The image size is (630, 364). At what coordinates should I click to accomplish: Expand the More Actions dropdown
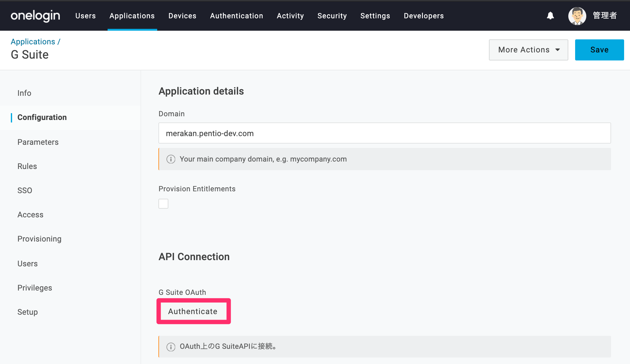tap(528, 50)
